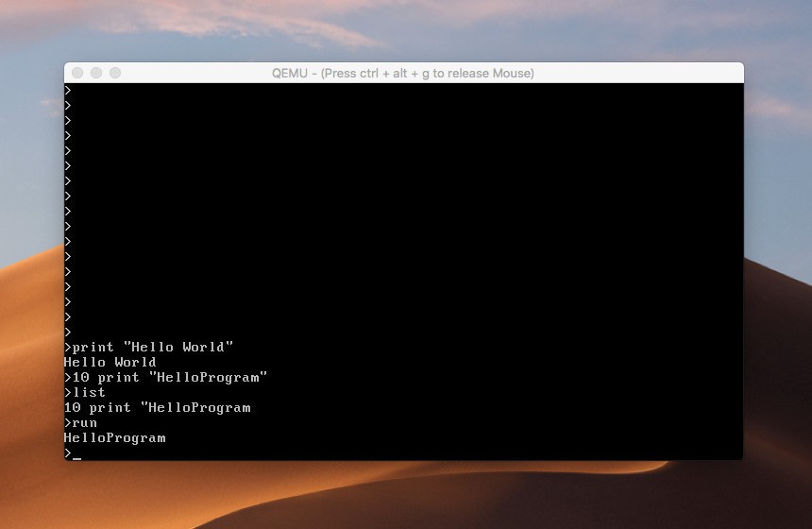Click the "Hello World" output line
The height and width of the screenshot is (529, 812).
tap(110, 362)
